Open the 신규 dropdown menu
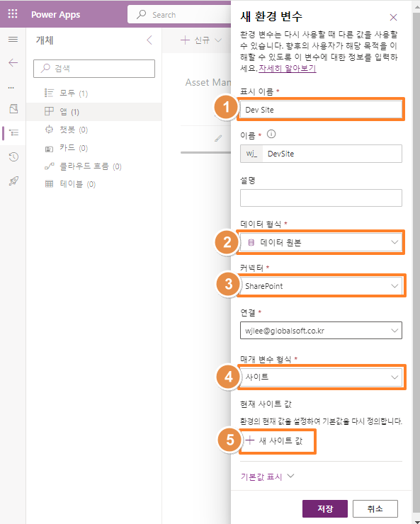Image resolution: width=420 pixels, height=524 pixels. (x=201, y=40)
